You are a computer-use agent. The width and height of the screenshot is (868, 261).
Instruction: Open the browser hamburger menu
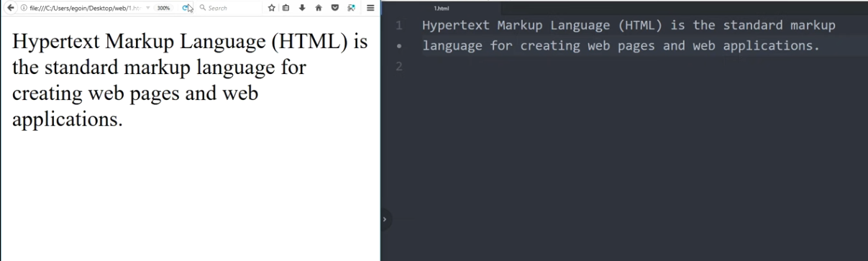click(370, 8)
